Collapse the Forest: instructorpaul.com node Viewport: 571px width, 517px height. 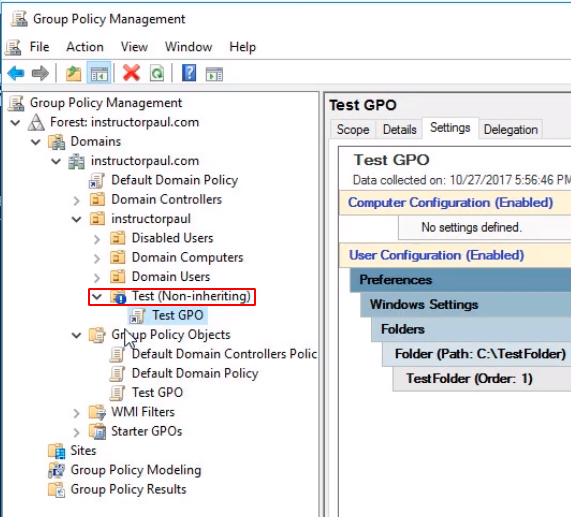(x=15, y=123)
